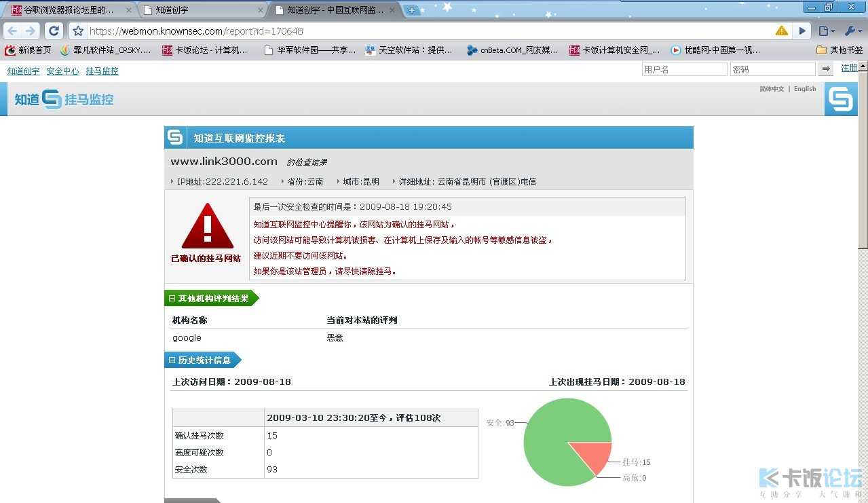Image resolution: width=868 pixels, height=503 pixels.
Task: Click the 高度可疑次数 row label
Action: click(x=200, y=453)
